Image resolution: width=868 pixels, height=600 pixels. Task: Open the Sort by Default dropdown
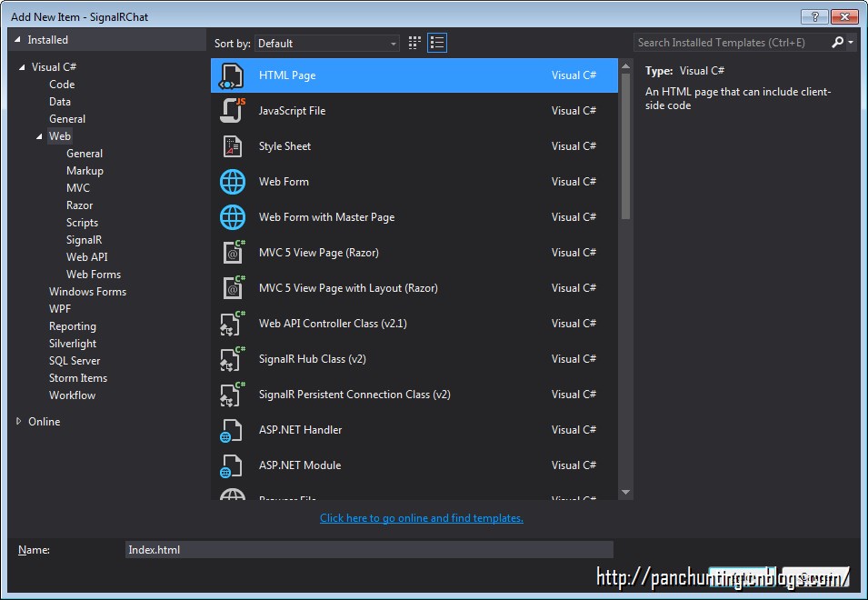[x=326, y=43]
